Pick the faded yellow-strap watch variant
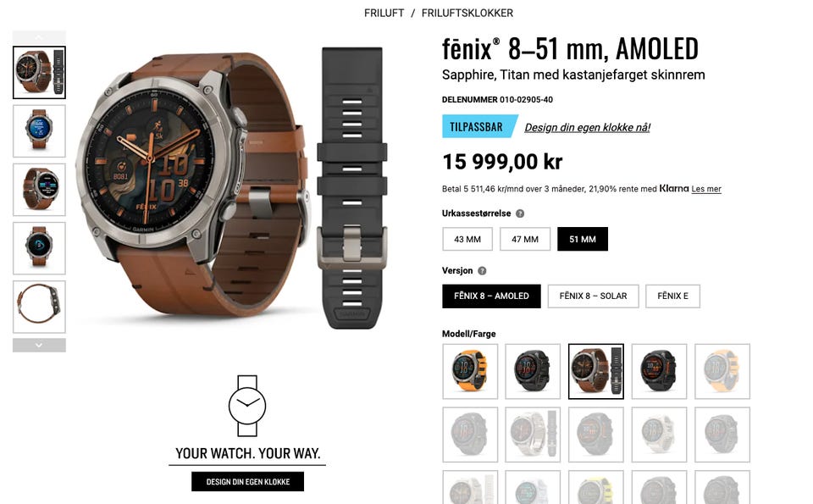 tap(722, 371)
